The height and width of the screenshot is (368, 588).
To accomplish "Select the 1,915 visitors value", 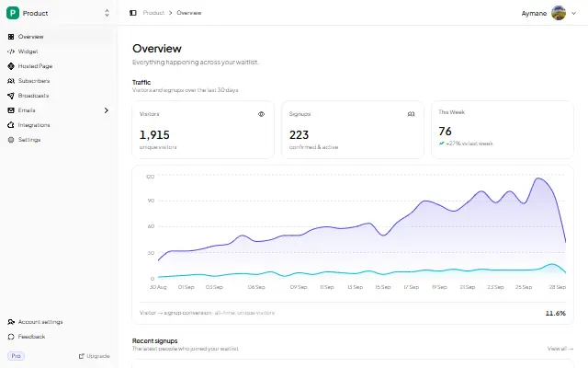I will point(154,135).
